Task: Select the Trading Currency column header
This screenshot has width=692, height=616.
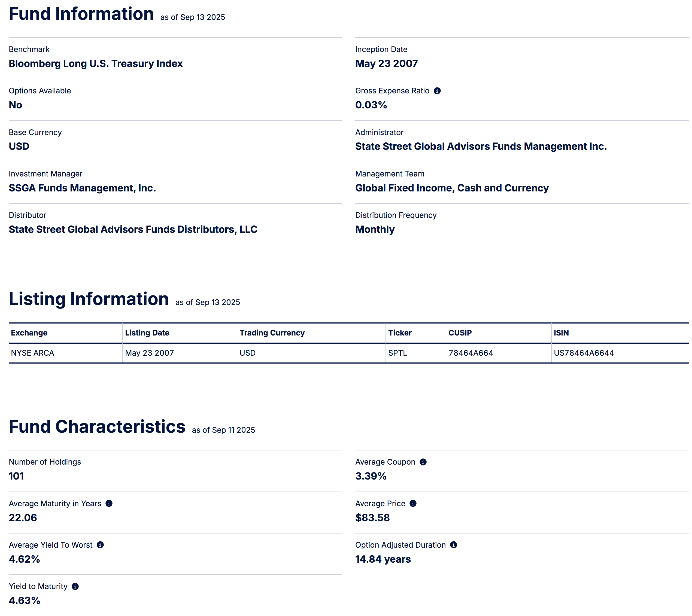Action: 272,333
